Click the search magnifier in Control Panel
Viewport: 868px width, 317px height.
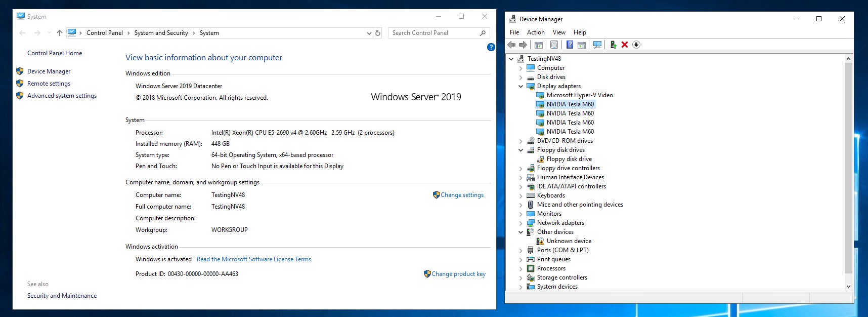pyautogui.click(x=483, y=33)
